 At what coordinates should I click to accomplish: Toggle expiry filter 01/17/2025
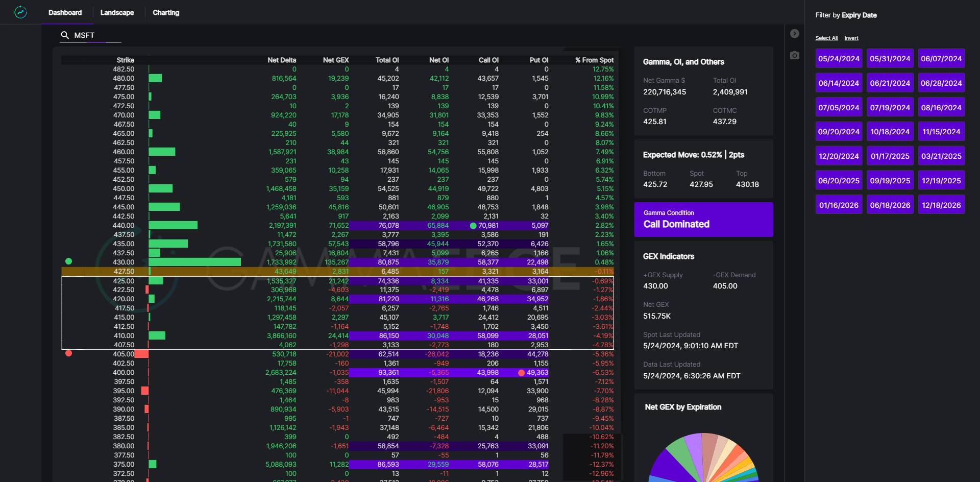[x=890, y=156]
